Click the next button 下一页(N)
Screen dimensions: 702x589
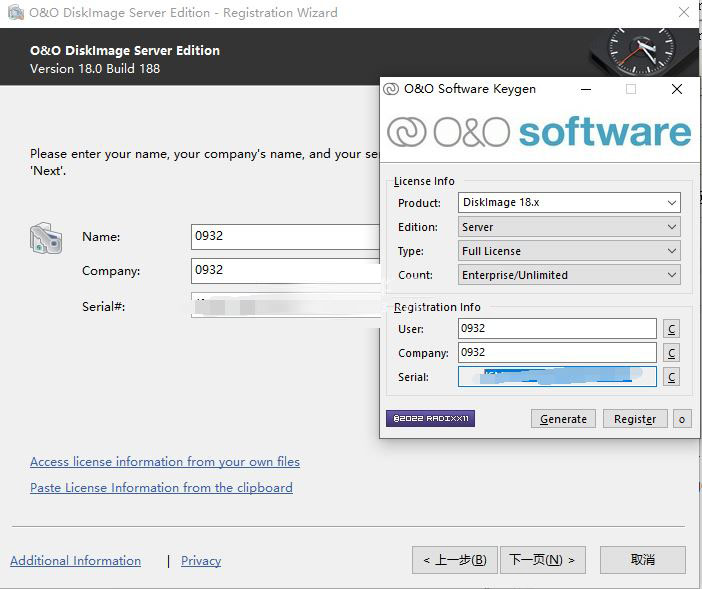[x=543, y=560]
